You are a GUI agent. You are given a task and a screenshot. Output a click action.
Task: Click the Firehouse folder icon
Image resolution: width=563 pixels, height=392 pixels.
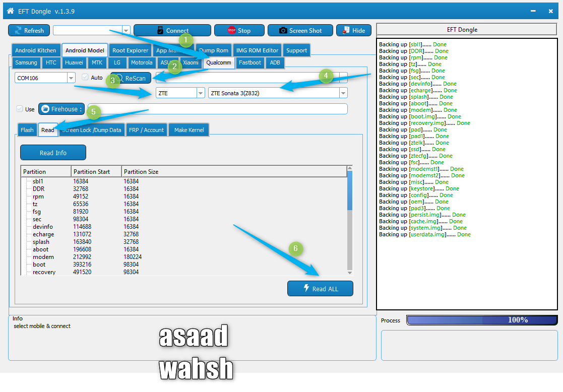[45, 109]
